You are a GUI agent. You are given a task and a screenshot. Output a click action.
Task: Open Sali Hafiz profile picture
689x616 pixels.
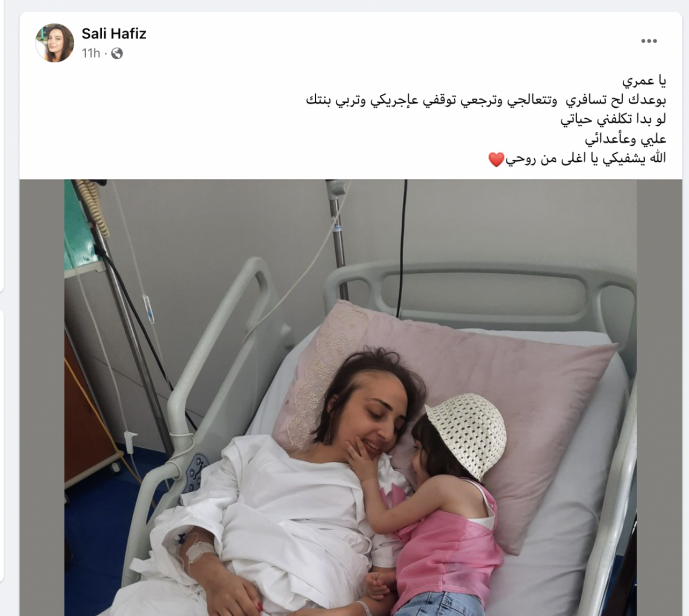pos(54,43)
